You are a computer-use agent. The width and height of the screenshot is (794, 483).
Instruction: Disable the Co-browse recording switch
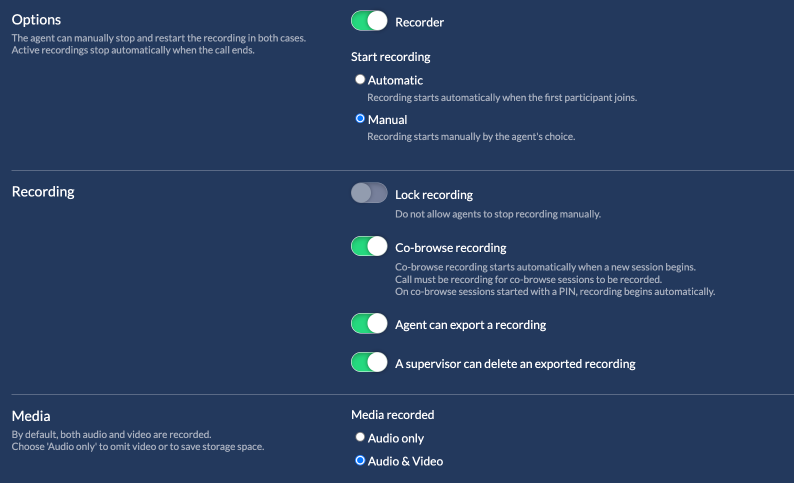(x=369, y=247)
